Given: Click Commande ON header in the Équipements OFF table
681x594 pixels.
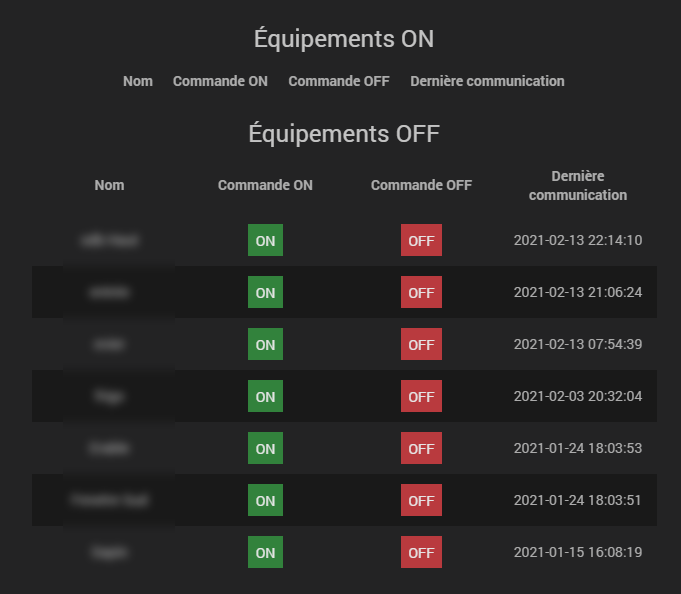Looking at the screenshot, I should point(265,185).
